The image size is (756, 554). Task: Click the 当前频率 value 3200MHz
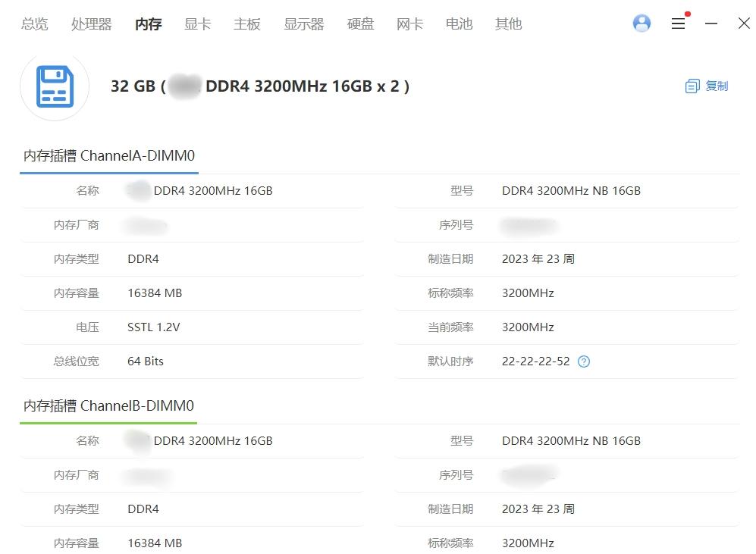click(x=528, y=327)
